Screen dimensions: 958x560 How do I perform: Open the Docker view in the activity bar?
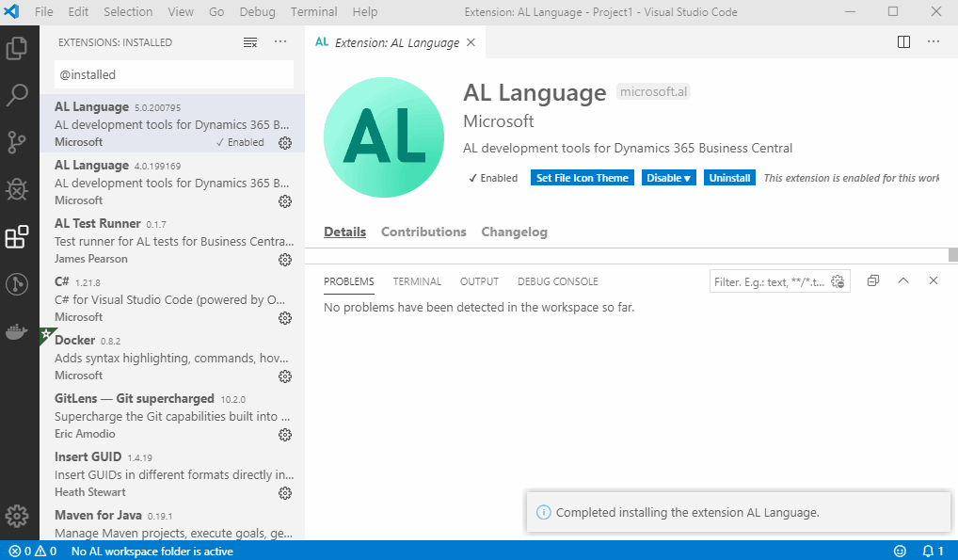point(17,330)
